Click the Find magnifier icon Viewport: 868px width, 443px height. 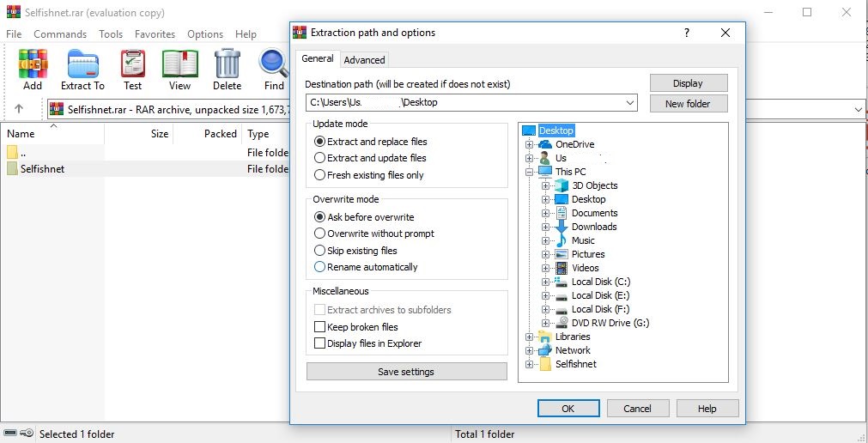[x=274, y=64]
